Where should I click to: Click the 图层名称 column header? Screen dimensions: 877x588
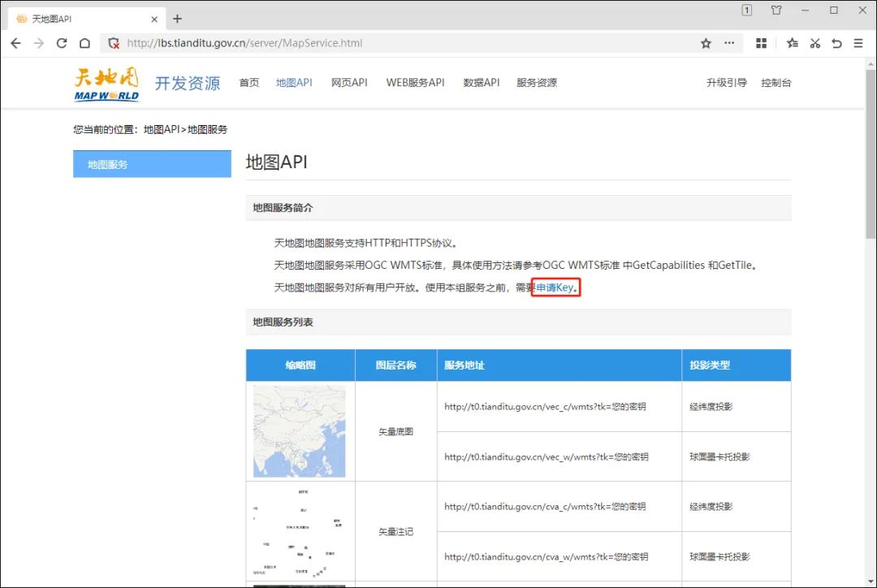pyautogui.click(x=396, y=365)
